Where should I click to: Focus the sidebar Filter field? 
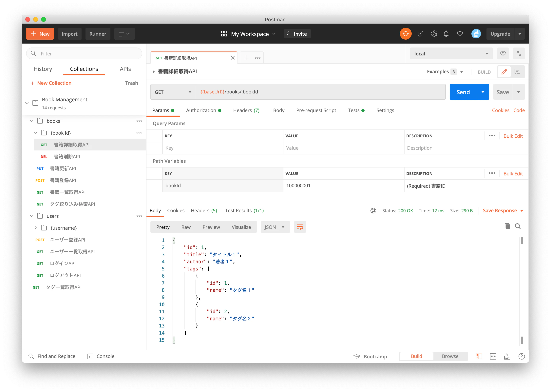(84, 54)
